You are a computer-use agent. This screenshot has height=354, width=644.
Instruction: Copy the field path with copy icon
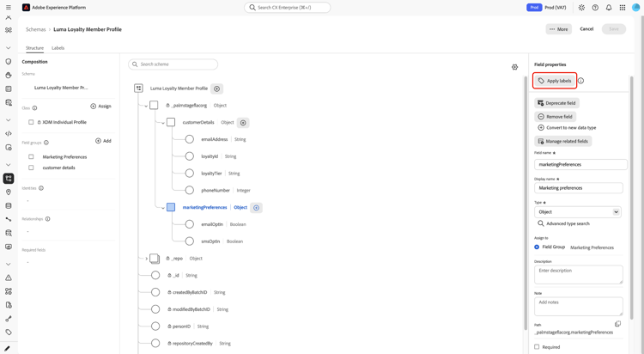point(617,324)
